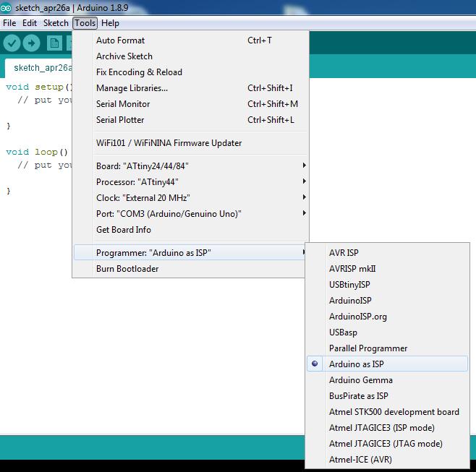The width and height of the screenshot is (476, 472).
Task: Choose AVR ISP programmer
Action: tap(387, 253)
